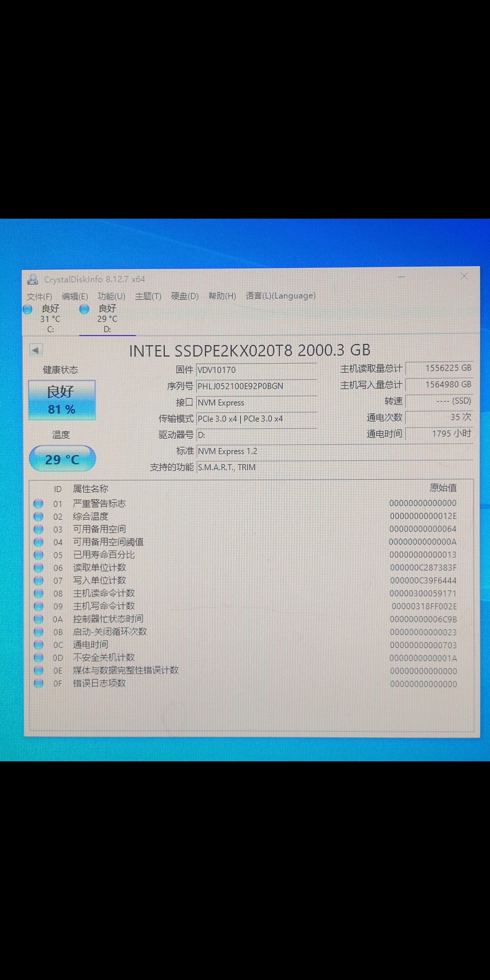Viewport: 490px width, 980px height.
Task: Click the disk title INTEL SSDPE2KX020T8 2000.3 GB
Action: (x=250, y=350)
